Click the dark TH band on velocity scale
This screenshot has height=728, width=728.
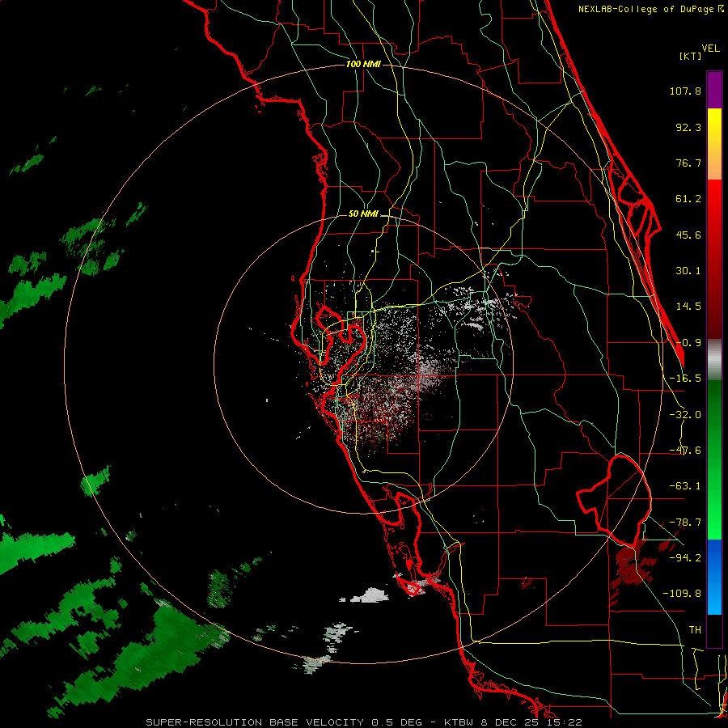714,631
